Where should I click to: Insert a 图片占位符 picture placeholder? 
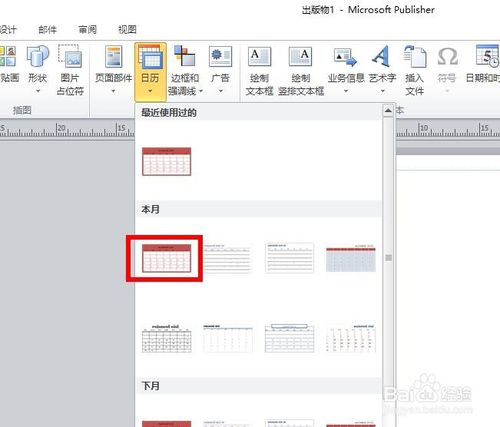point(70,70)
